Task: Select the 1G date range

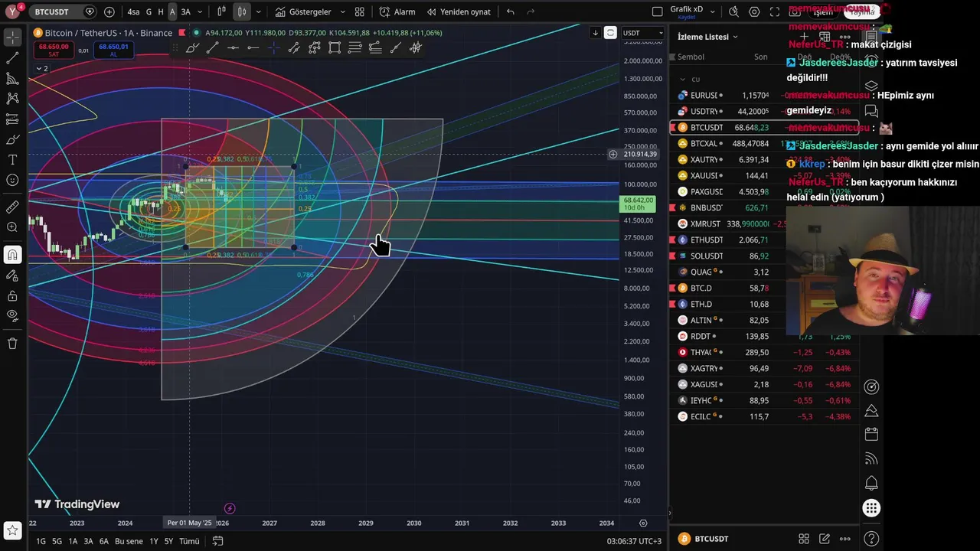Action: [41, 541]
